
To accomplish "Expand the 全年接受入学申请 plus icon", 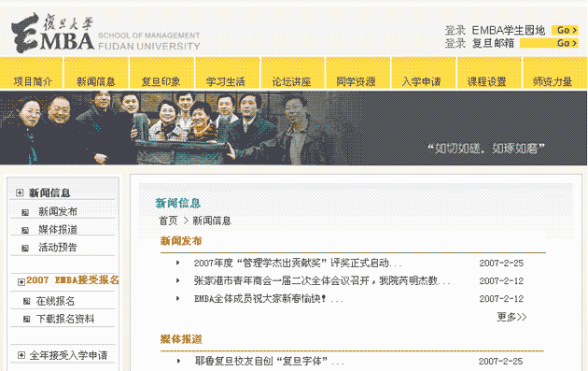I will point(21,355).
